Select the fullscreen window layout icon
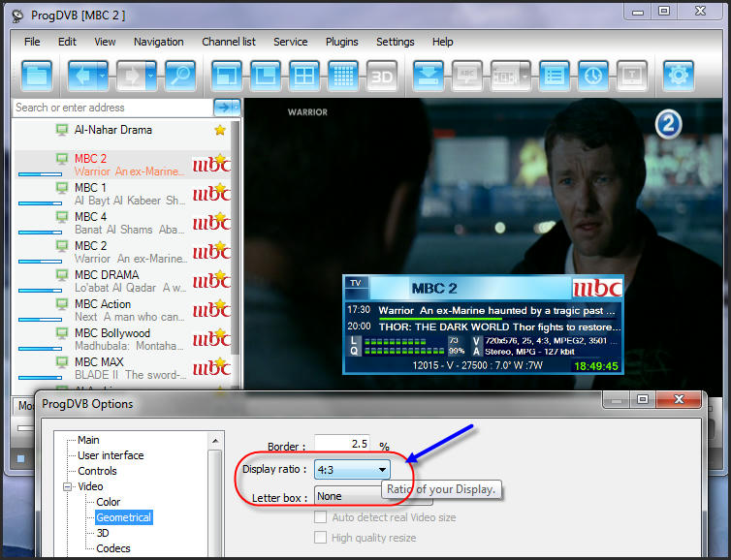This screenshot has width=731, height=560. pyautogui.click(x=227, y=76)
